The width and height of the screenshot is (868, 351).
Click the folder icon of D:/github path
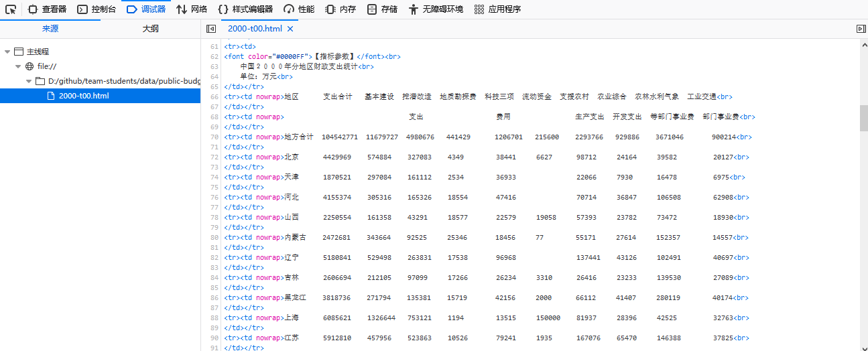[40, 81]
